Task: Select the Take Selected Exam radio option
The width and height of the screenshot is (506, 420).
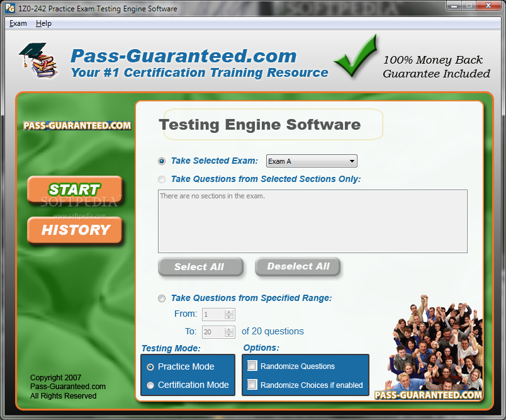Action: [x=162, y=161]
